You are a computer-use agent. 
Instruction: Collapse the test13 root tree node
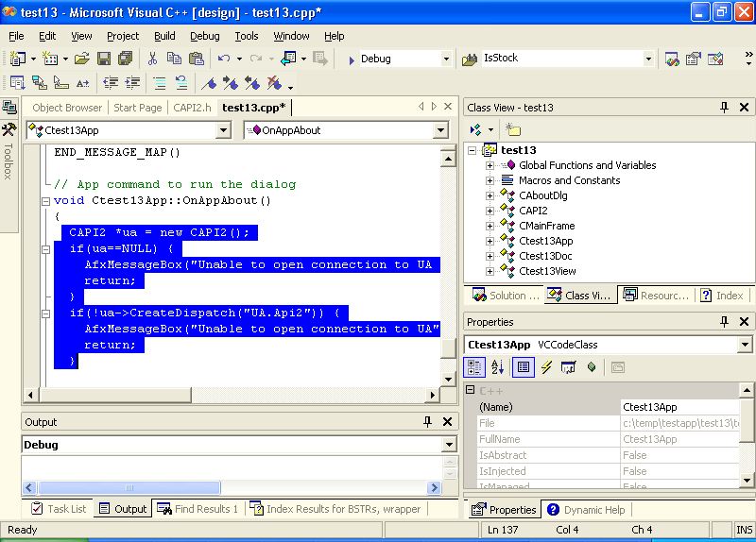(x=472, y=150)
